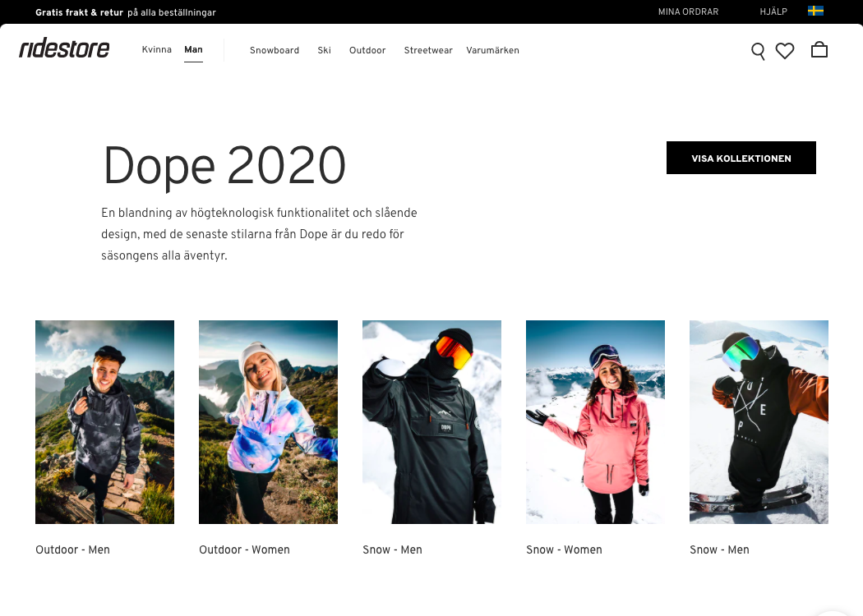Click the Mina ordrar link
Screen dimensions: 863x616
point(689,11)
